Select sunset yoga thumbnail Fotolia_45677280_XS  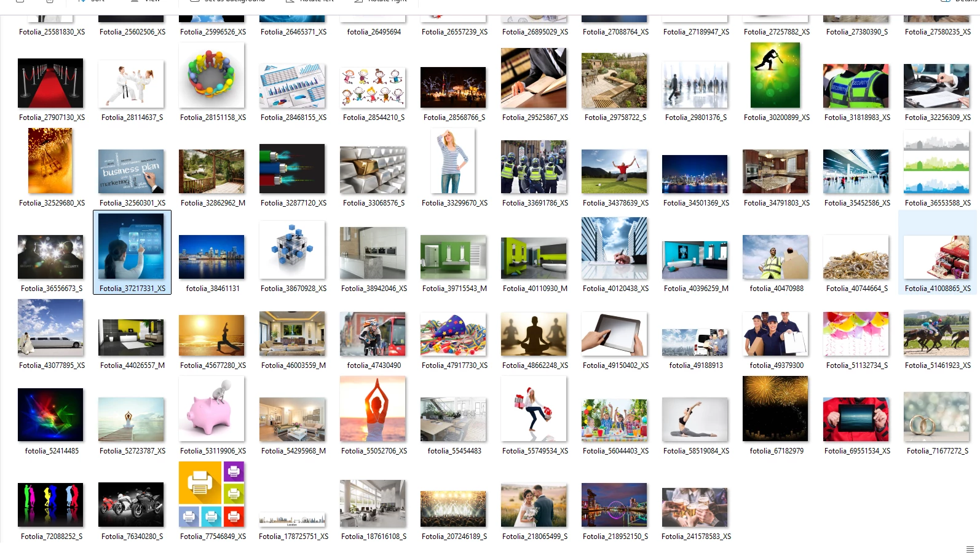(x=211, y=335)
